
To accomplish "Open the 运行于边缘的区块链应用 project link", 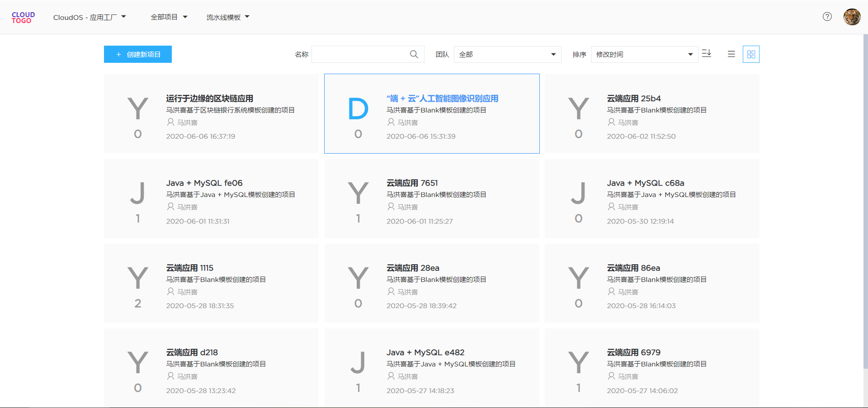I will point(209,98).
